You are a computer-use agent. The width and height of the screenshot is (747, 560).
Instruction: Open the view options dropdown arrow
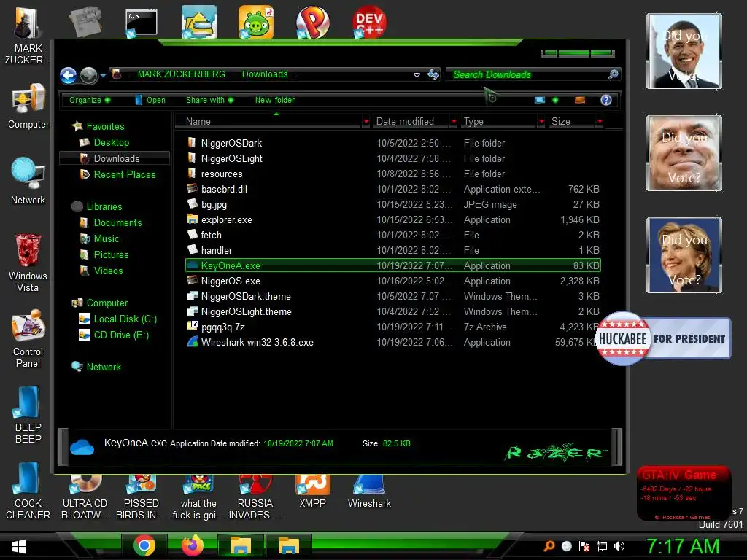[555, 100]
